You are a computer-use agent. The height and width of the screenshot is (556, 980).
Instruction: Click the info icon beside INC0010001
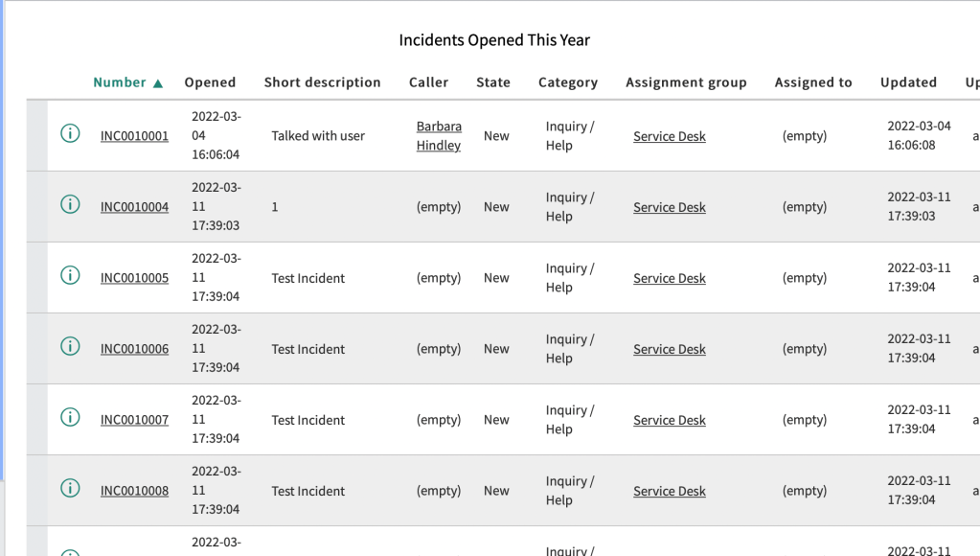(x=70, y=133)
